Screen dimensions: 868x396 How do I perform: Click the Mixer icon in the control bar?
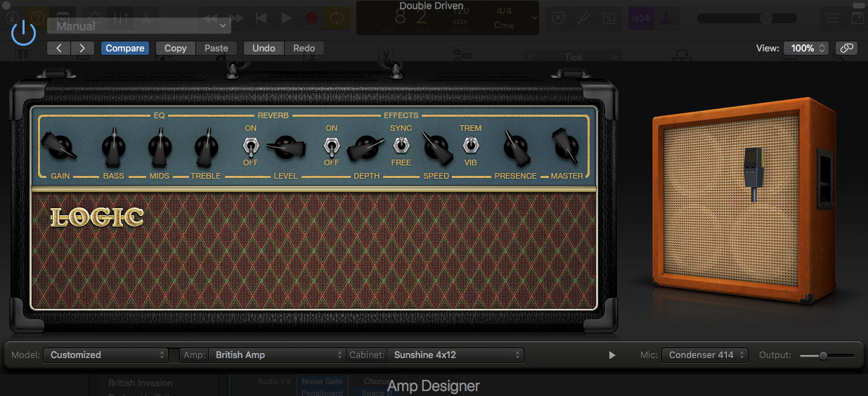pos(120,18)
